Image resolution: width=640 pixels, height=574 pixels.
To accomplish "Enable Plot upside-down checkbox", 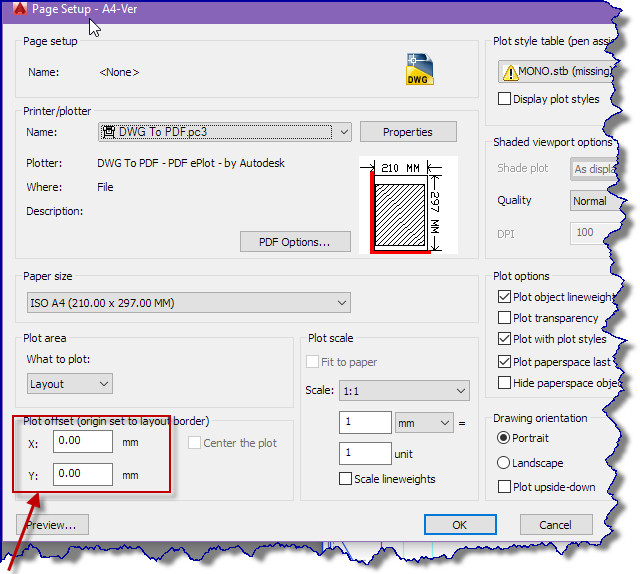I will [504, 487].
